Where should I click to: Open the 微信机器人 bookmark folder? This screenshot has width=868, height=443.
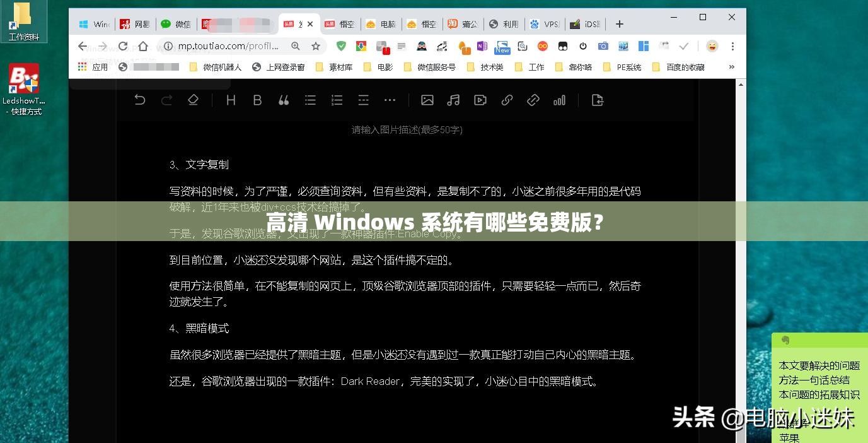coord(216,67)
